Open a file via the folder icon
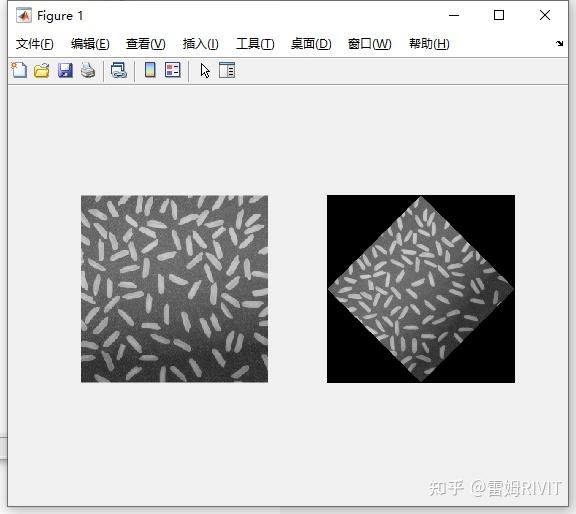 pyautogui.click(x=42, y=70)
